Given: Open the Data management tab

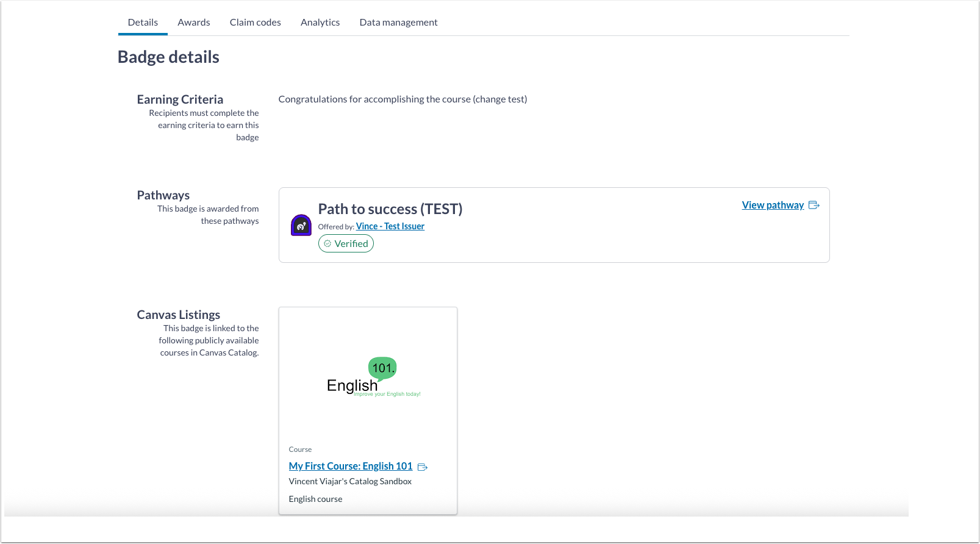Looking at the screenshot, I should pos(398,23).
